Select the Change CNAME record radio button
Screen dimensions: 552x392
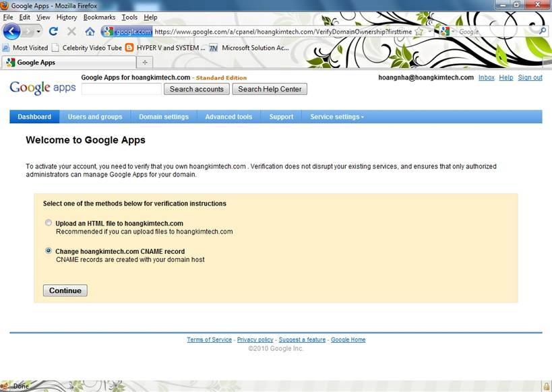click(x=49, y=251)
